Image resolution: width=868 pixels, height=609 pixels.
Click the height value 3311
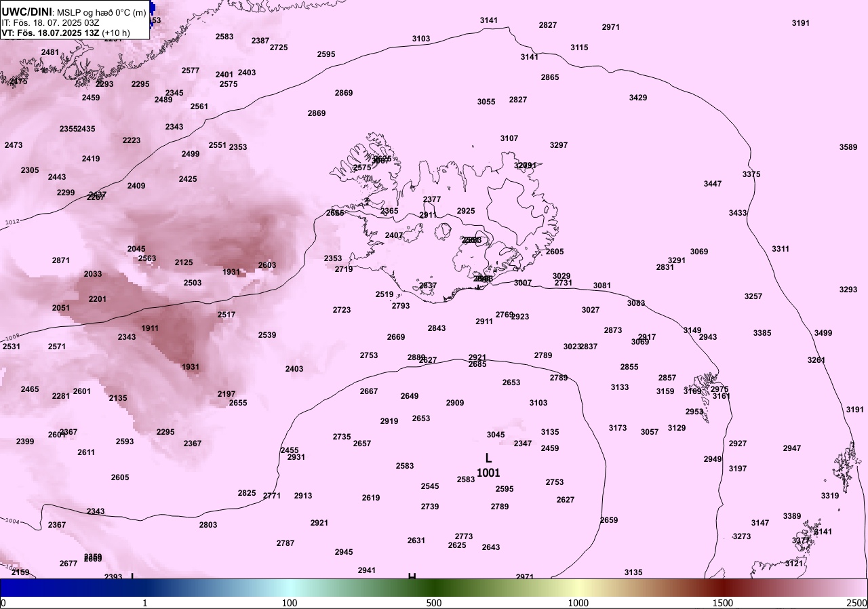(x=781, y=249)
